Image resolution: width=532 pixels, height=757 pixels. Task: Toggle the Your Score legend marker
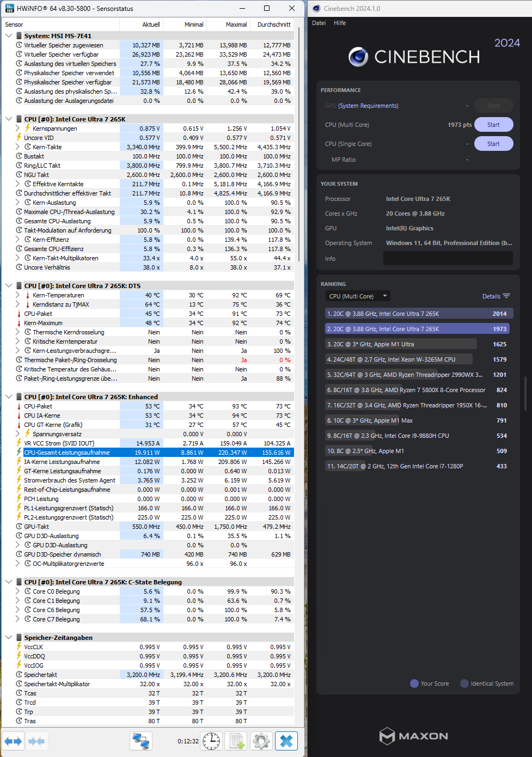[414, 683]
